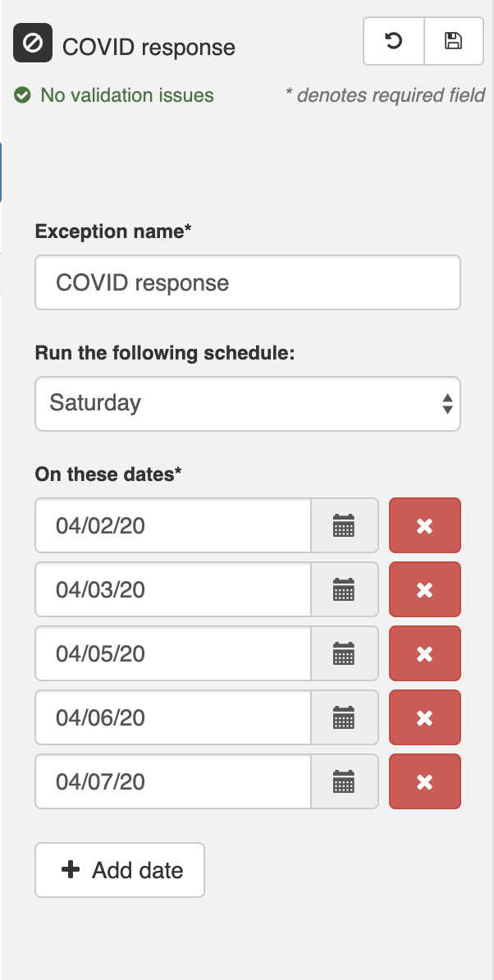Click the green validation checkmark icon
494x980 pixels.
[22, 95]
